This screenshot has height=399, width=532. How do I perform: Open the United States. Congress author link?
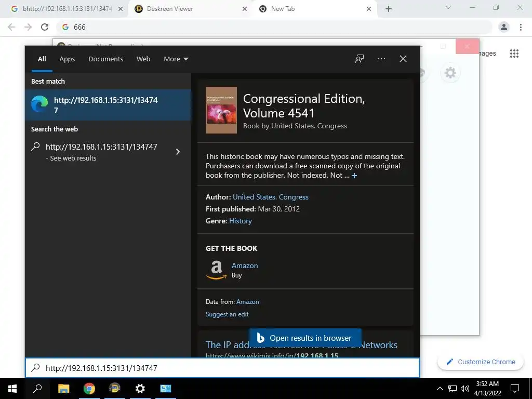270,197
